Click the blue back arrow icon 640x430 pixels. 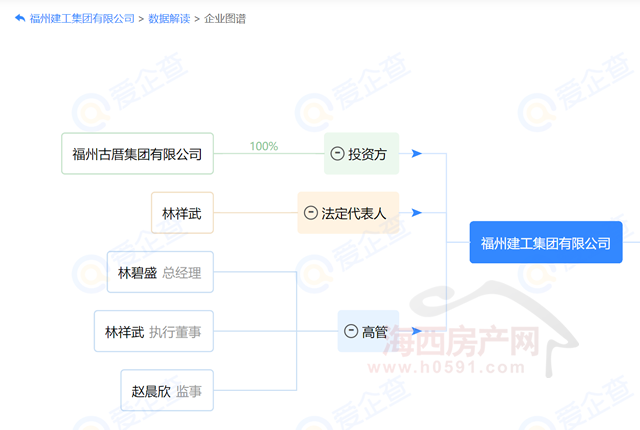point(20,18)
